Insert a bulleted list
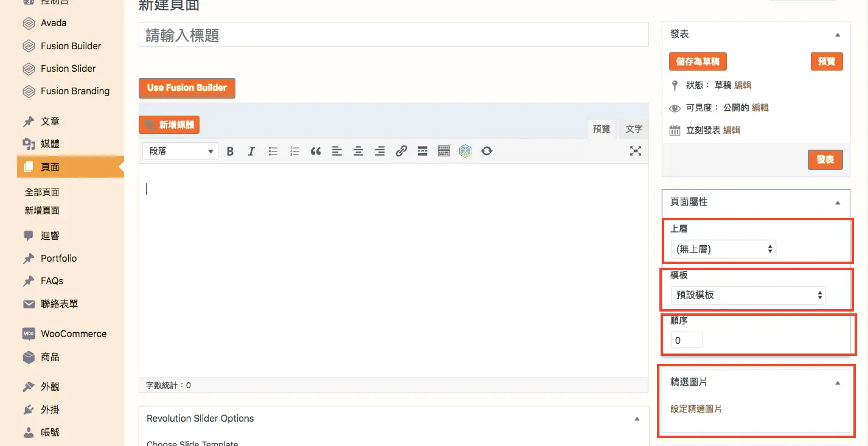This screenshot has width=868, height=446. pos(273,152)
